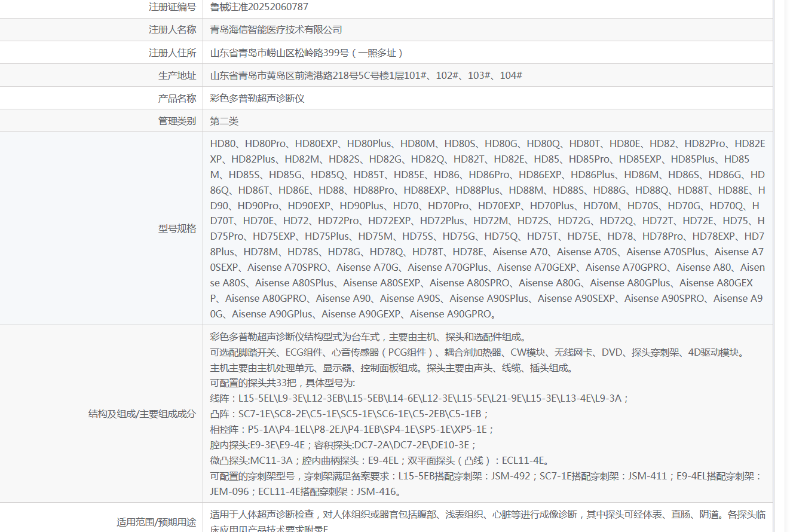The width and height of the screenshot is (790, 532).
Task: Click the 适用范围/预期用途 row label
Action: (x=156, y=521)
